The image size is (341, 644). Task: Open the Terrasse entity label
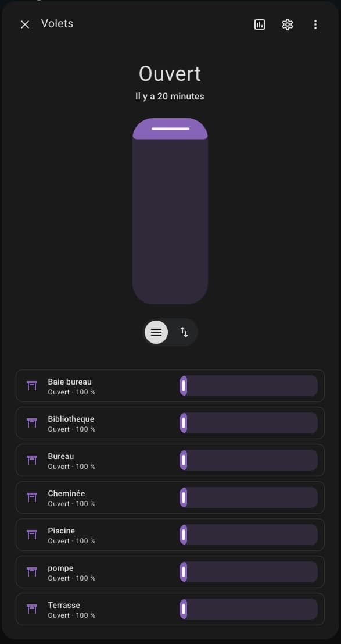pos(64,606)
